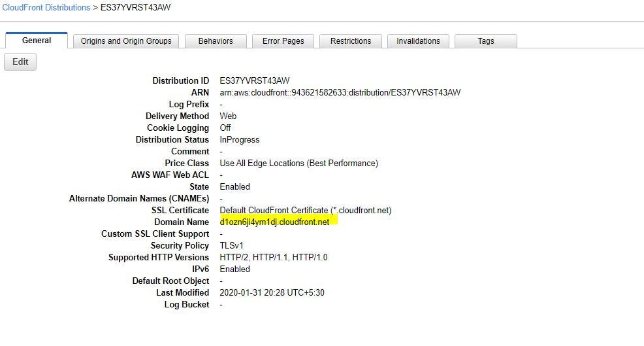Click the Cookie Logging value Off
This screenshot has height=346, width=644.
pyautogui.click(x=225, y=128)
